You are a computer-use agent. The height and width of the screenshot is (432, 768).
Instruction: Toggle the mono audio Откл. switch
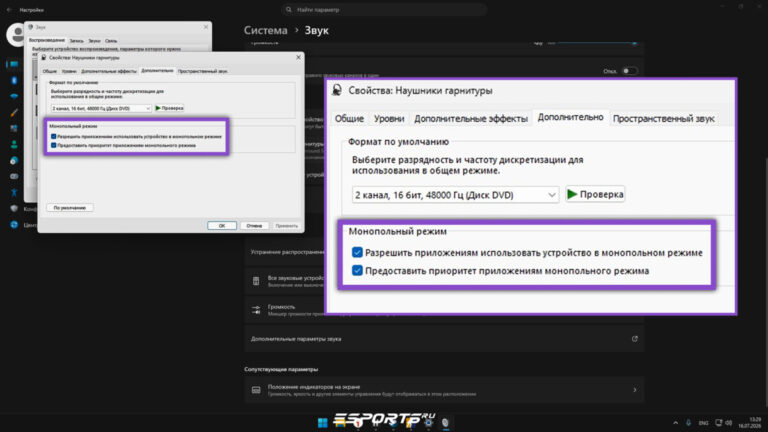point(629,71)
